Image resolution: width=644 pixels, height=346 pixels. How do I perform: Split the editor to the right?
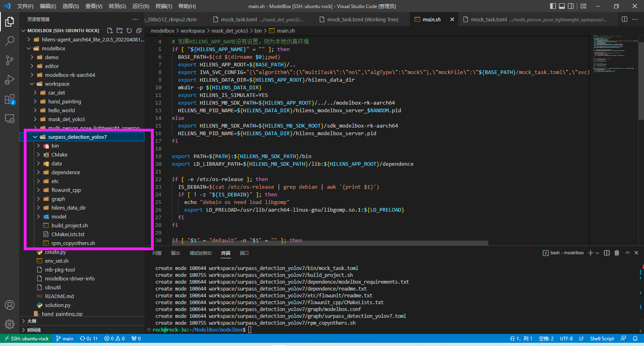pos(624,19)
